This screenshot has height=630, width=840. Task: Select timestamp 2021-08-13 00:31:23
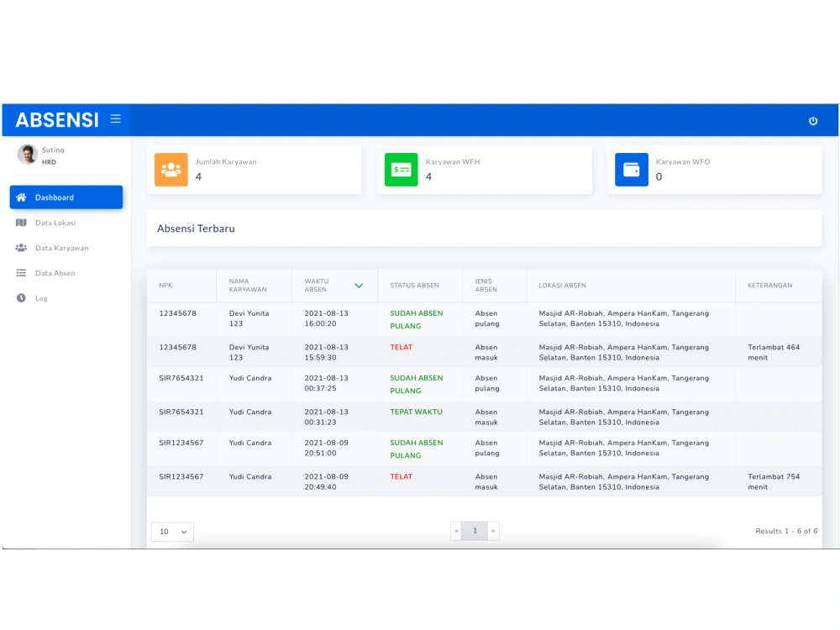pos(326,417)
